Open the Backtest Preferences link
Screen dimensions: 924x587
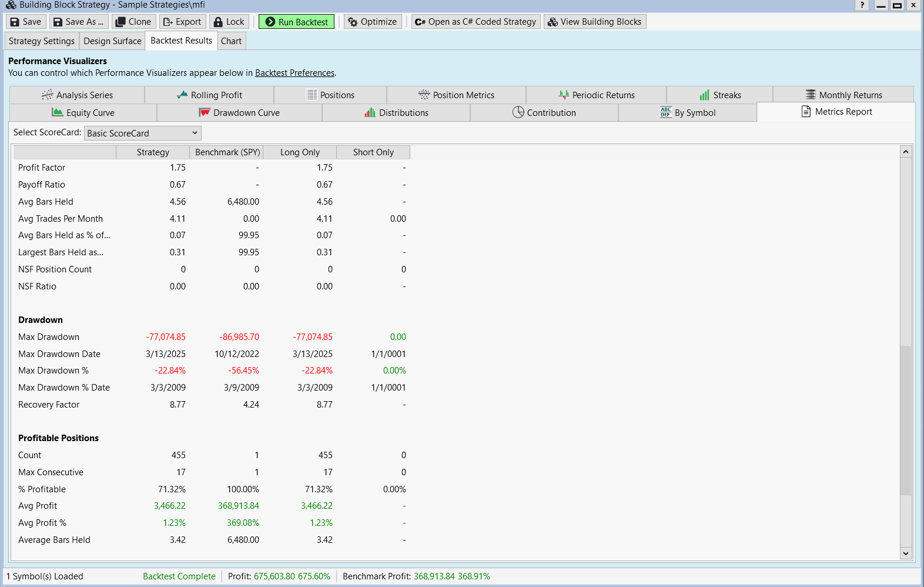click(294, 73)
